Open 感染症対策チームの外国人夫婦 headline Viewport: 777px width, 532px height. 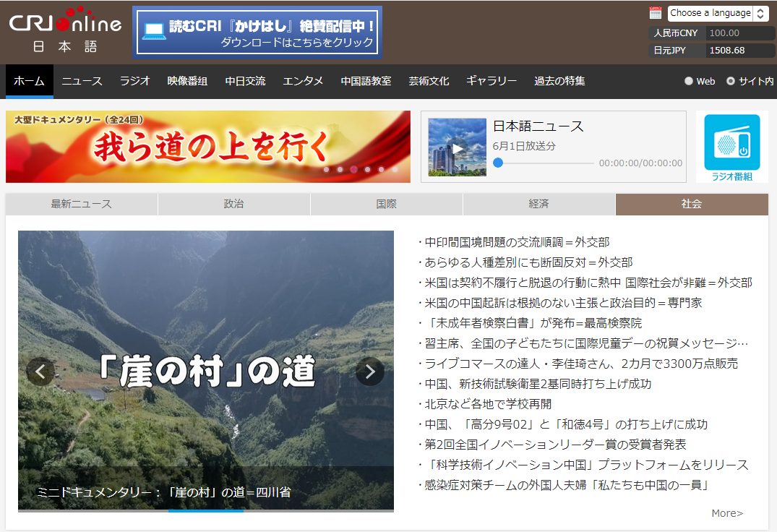567,485
